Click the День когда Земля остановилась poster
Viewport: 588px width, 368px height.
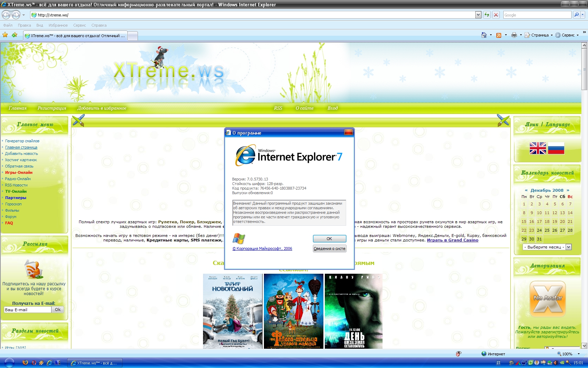click(353, 311)
